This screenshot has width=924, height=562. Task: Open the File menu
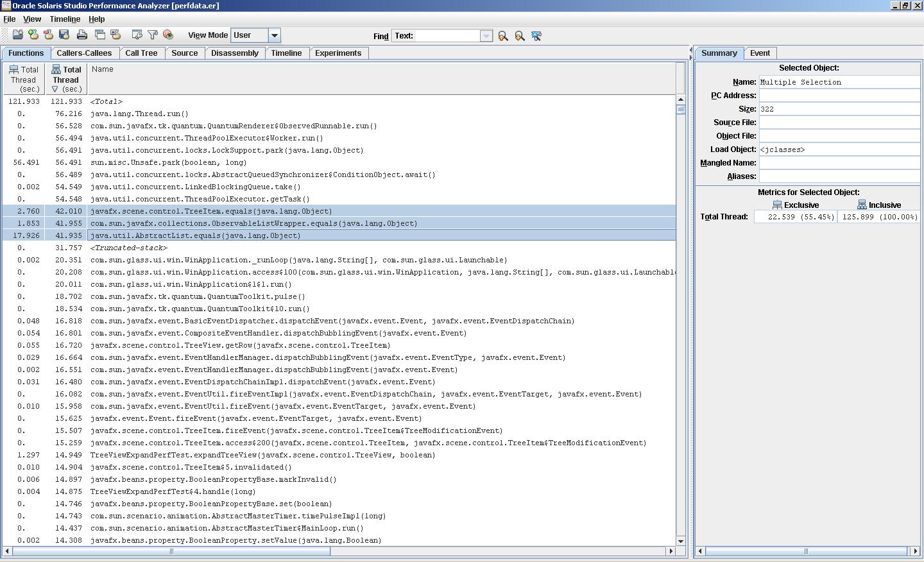10,19
